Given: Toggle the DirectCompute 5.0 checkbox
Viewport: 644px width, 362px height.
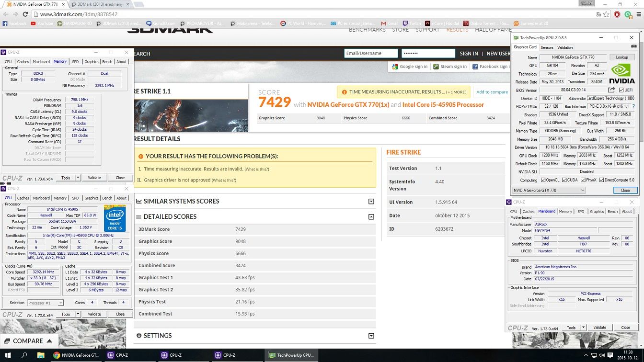Looking at the screenshot, I should click(601, 180).
